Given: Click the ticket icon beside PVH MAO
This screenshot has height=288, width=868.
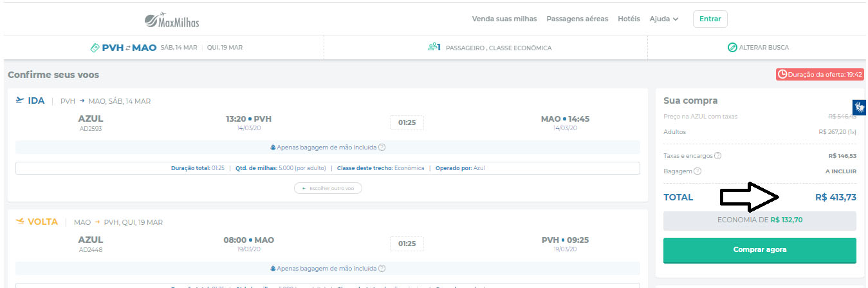Looking at the screenshot, I should point(95,48).
